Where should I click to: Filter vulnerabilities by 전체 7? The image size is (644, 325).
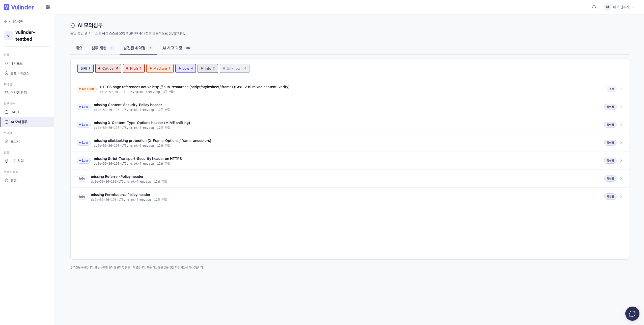(86, 68)
